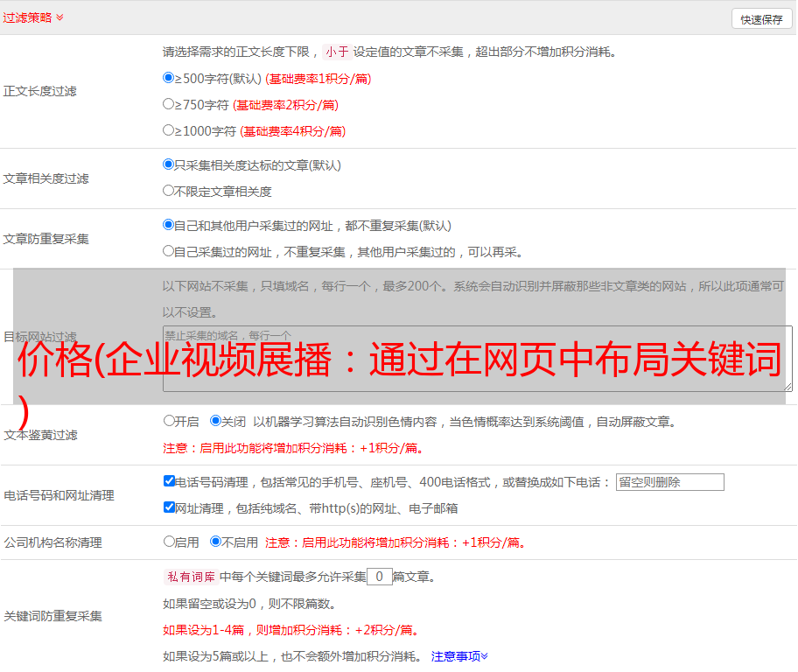The width and height of the screenshot is (798, 672).
Task: Select 自己采集过的网址 only no-repeat option
Action: point(169,251)
